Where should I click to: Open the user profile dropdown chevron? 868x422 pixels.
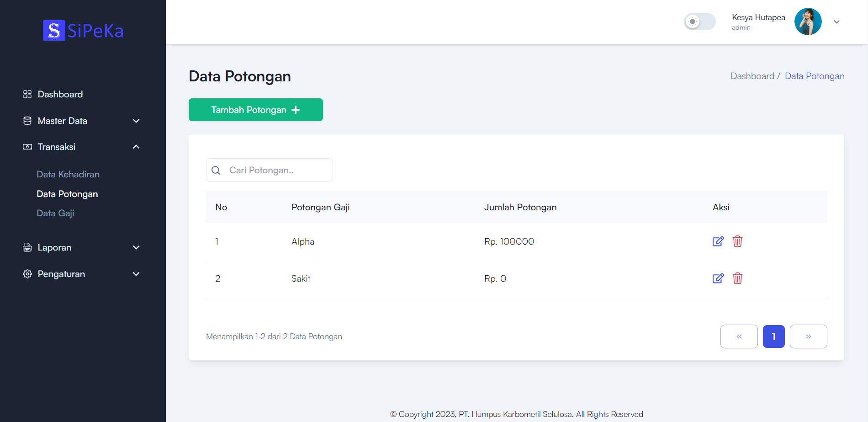(837, 21)
